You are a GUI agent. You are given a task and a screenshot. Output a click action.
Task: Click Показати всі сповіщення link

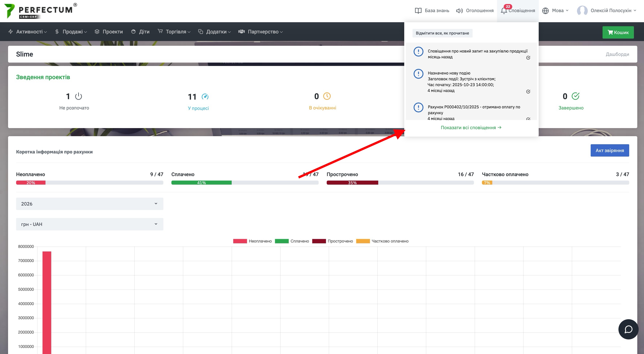coord(471,127)
